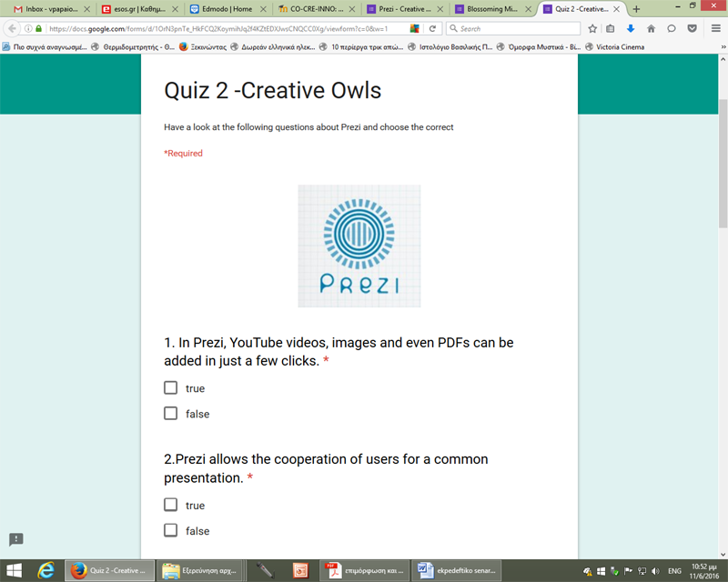Save page to Pocket icon

coord(692,28)
